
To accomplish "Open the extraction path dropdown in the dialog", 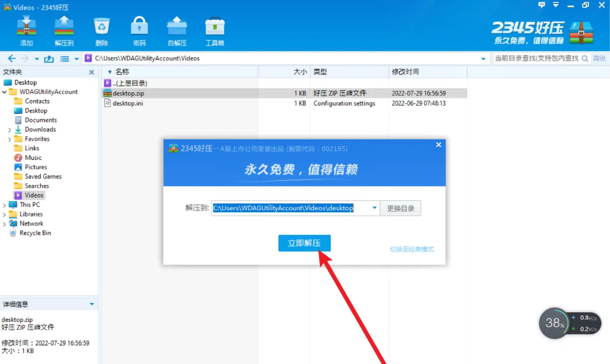I will (x=374, y=208).
